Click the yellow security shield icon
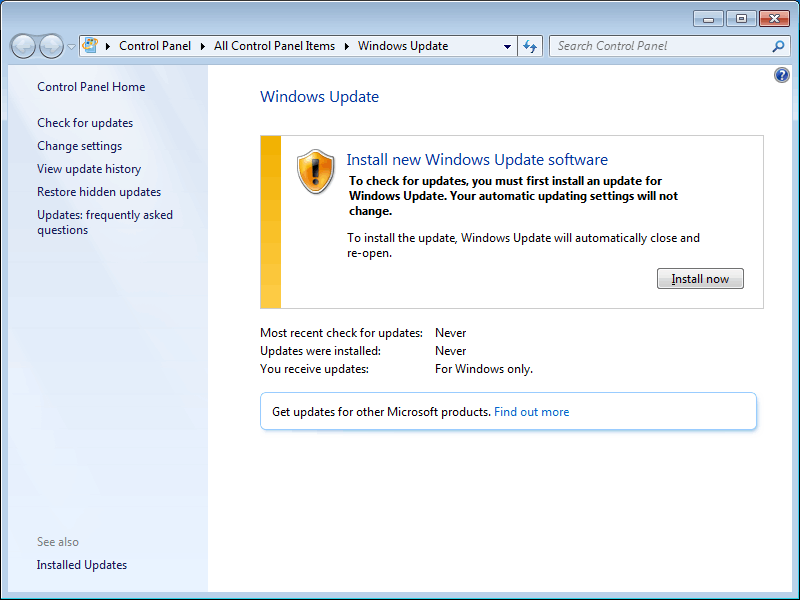Viewport: 800px width, 600px height. pyautogui.click(x=315, y=172)
